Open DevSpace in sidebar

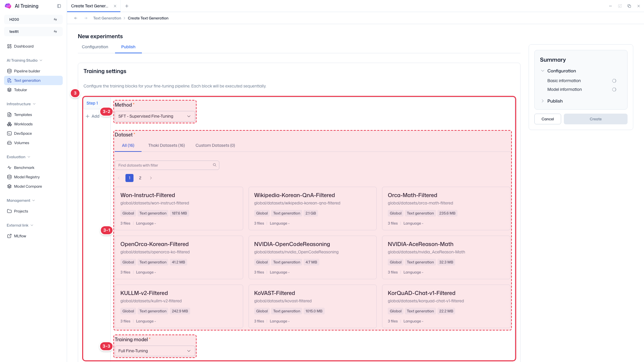point(33,133)
